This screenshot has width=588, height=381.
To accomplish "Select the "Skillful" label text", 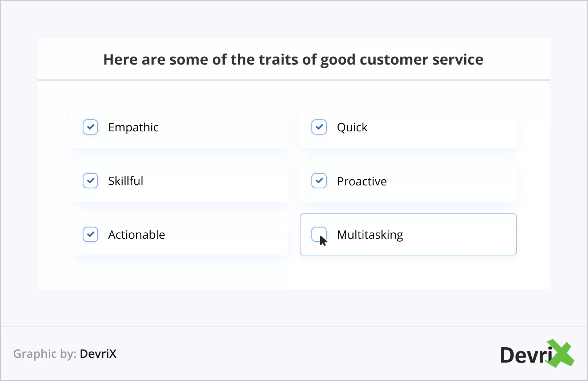I will click(x=126, y=181).
